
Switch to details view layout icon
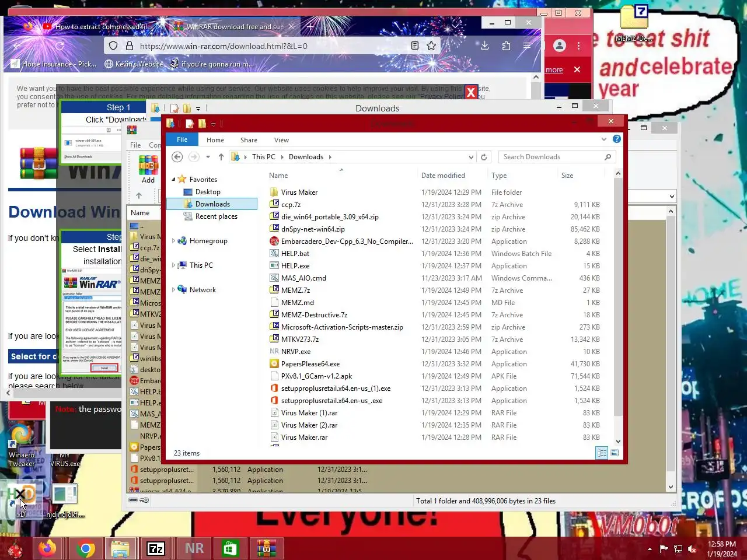pos(602,453)
